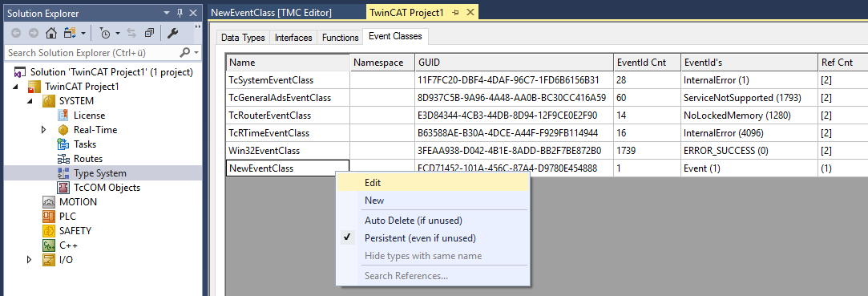Uncheck Persistent (even if unused) option
868x296 pixels.
(433, 237)
